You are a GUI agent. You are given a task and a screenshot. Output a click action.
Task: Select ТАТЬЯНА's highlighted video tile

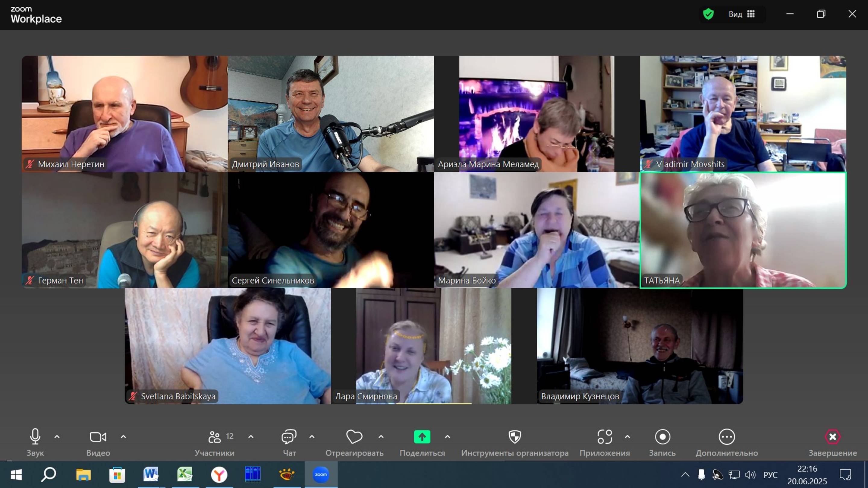(x=743, y=230)
